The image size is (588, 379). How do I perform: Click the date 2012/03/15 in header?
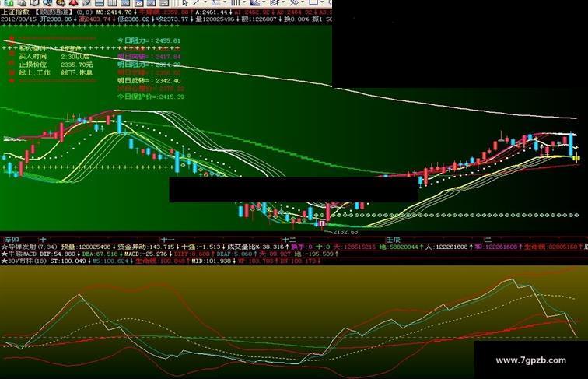[x=19, y=19]
